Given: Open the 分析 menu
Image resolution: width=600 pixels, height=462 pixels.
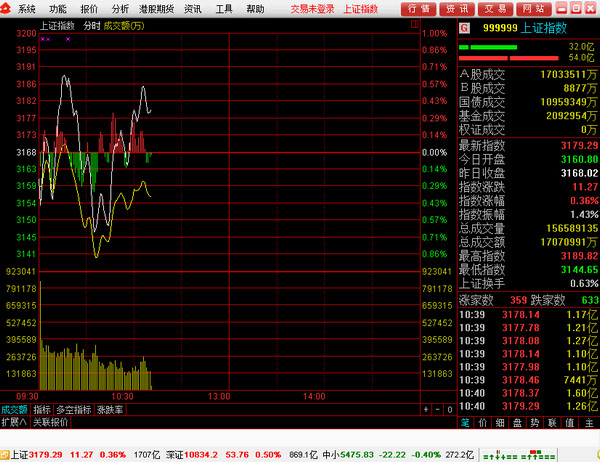Looking at the screenshot, I should coord(120,8).
